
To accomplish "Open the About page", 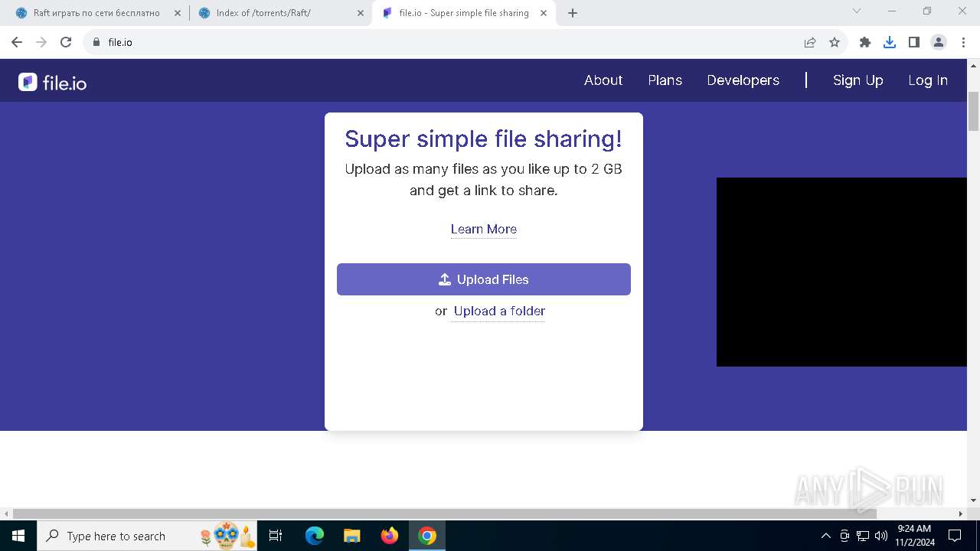I will 603,80.
